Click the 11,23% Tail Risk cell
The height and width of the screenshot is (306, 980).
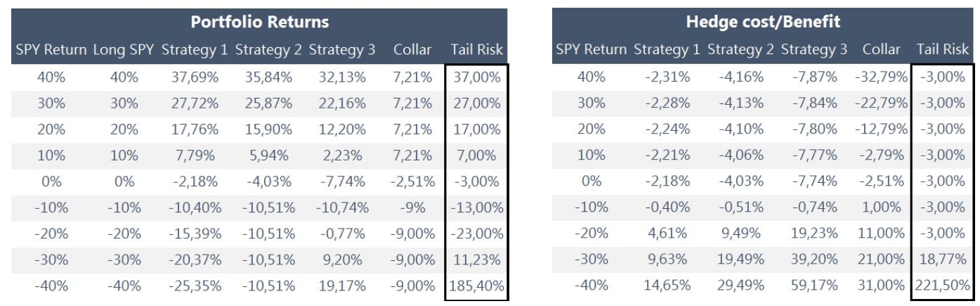[478, 260]
